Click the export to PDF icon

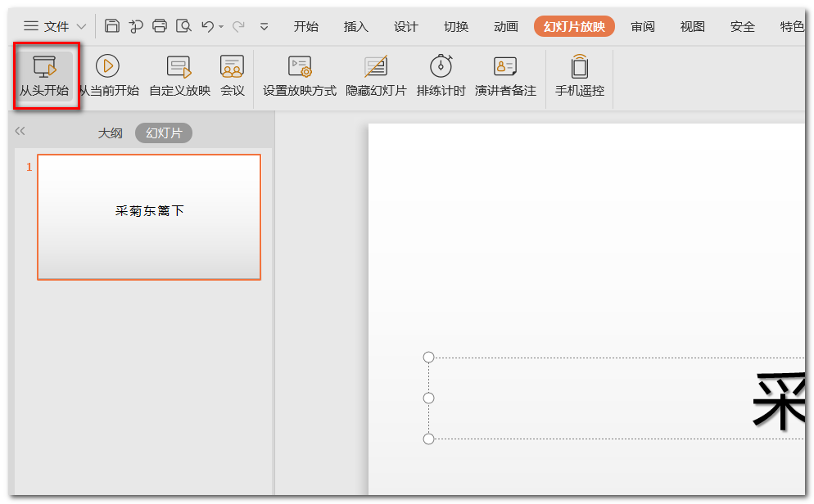[136, 26]
